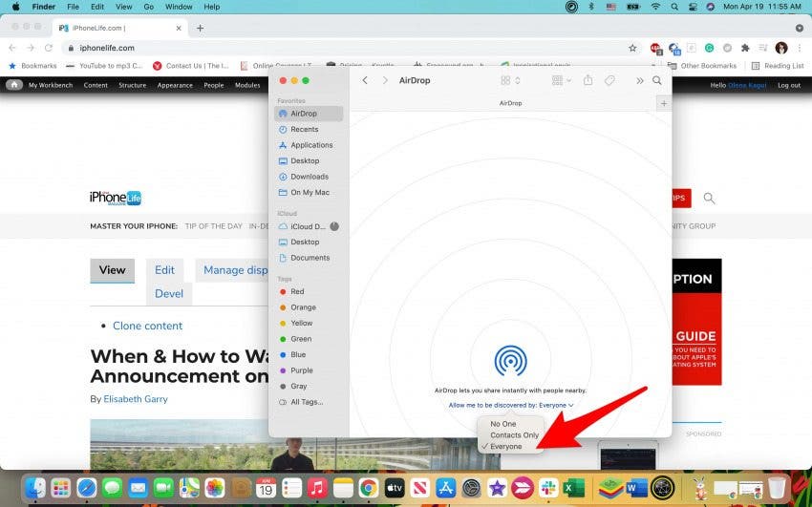The width and height of the screenshot is (812, 507).
Task: Add a new Finder tab with plus button
Action: [x=664, y=103]
